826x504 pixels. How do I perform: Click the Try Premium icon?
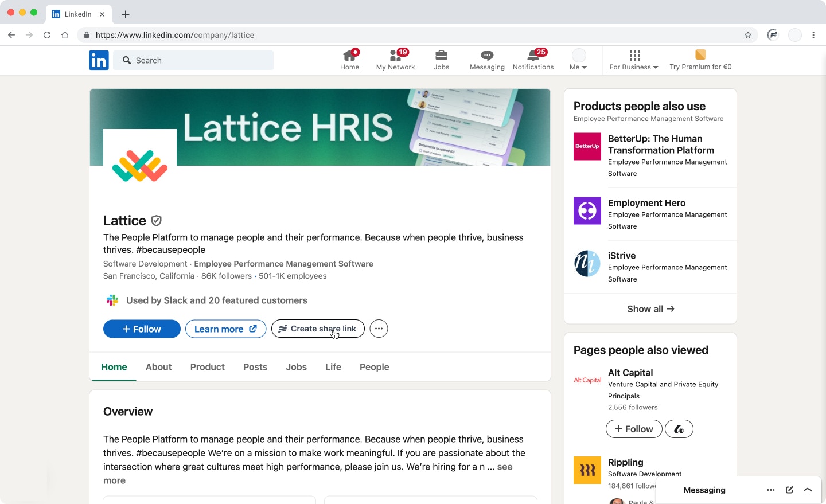(x=700, y=54)
